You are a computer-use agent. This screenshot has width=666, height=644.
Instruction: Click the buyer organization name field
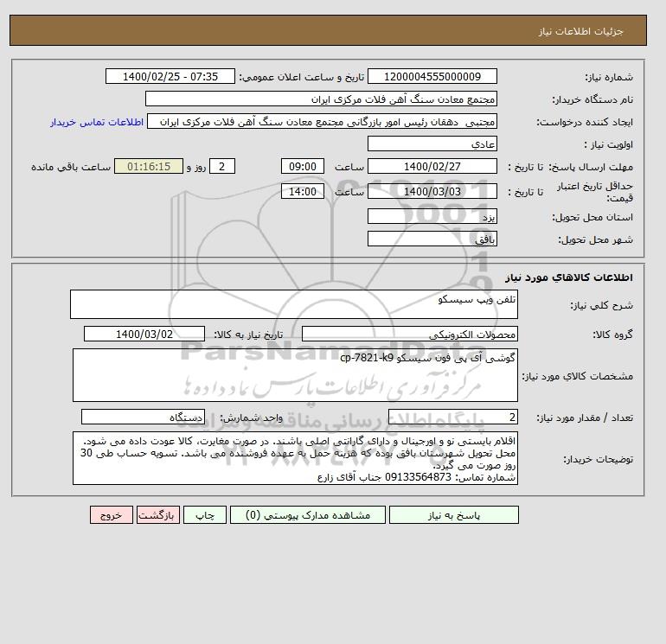coord(321,99)
